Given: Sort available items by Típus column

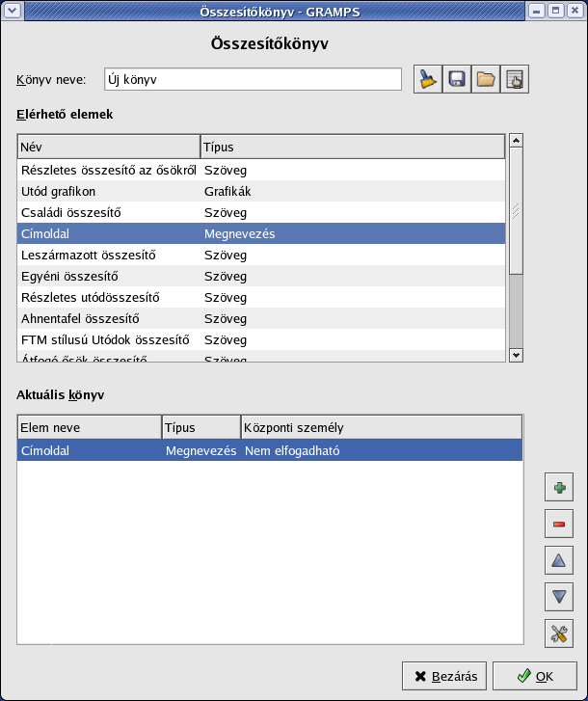Looking at the screenshot, I should tap(352, 148).
